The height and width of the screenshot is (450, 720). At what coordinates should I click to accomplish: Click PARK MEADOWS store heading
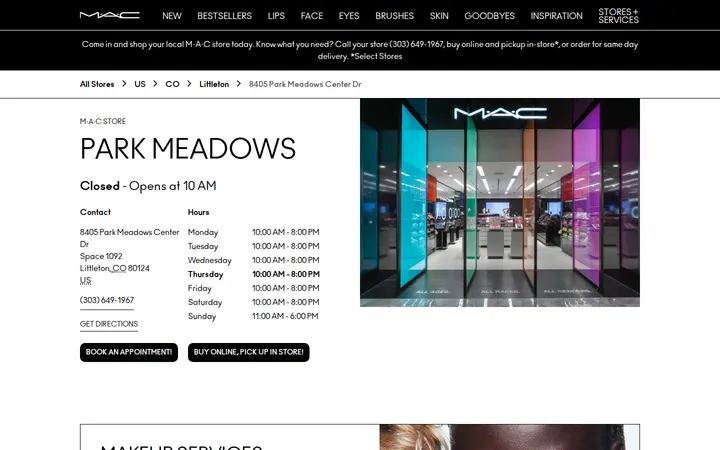point(188,148)
